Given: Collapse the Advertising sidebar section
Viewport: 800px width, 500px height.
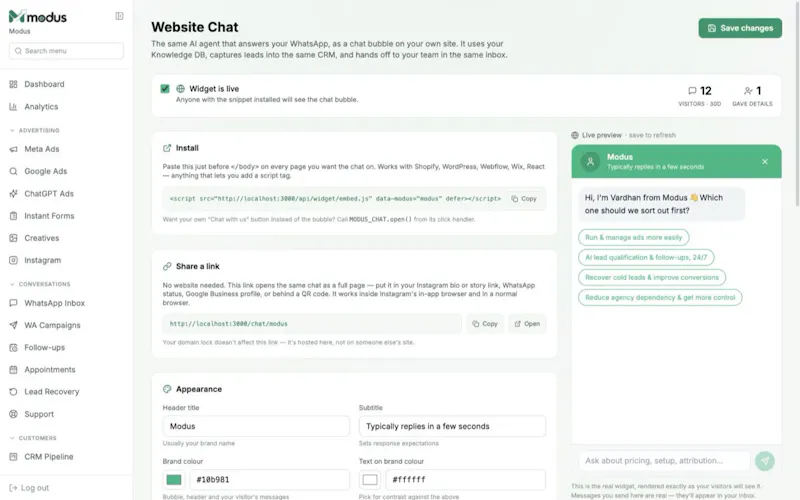Looking at the screenshot, I should [x=35, y=131].
